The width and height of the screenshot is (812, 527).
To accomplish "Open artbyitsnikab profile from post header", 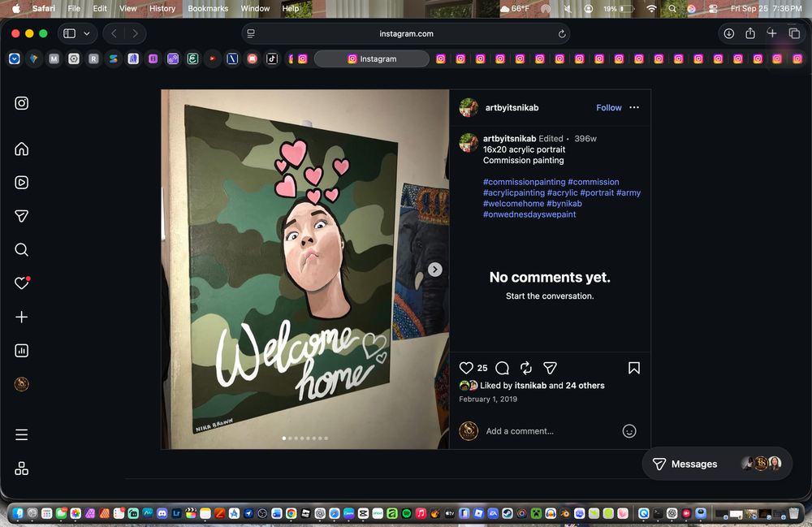I will [x=512, y=108].
